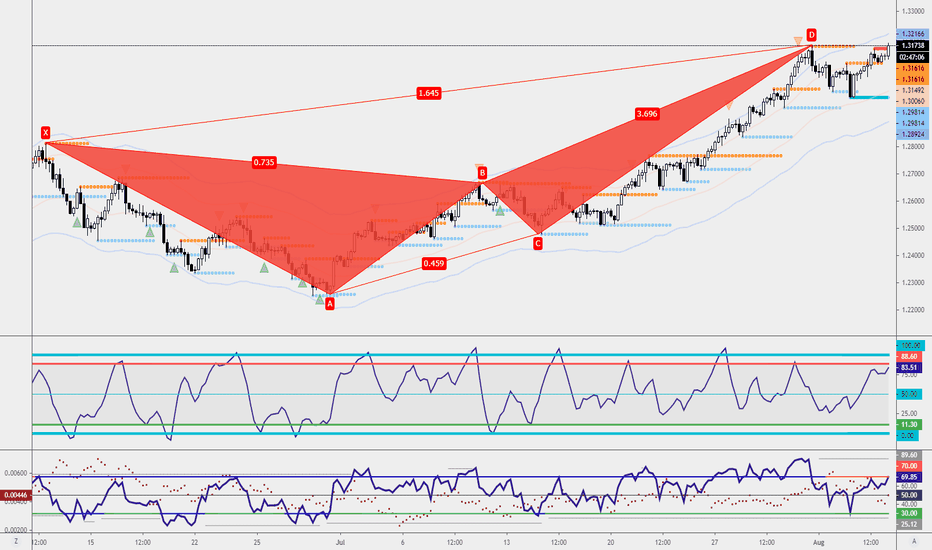Select green buy triangle beside point A

coord(320,300)
